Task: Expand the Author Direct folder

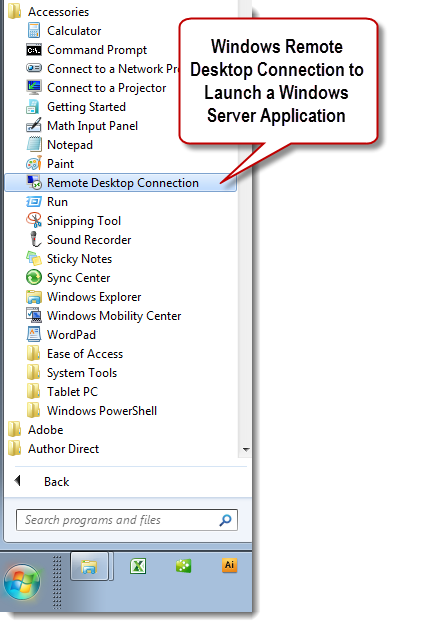Action: pyautogui.click(x=15, y=448)
